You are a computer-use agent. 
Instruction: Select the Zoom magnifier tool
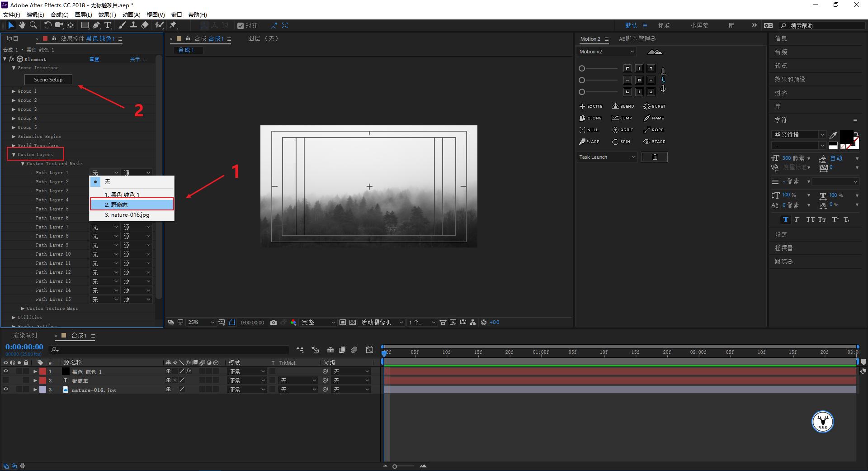pyautogui.click(x=33, y=25)
